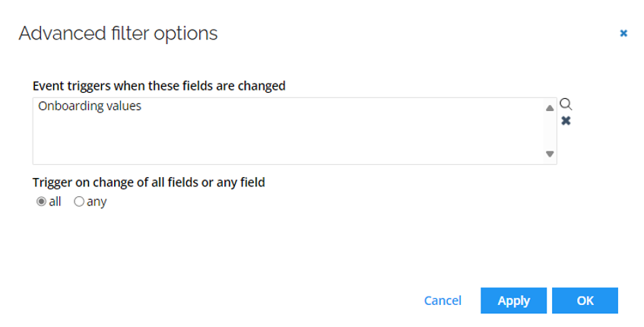Click the "Event triggers when these fields are changed" label
The image size is (644, 327).
point(159,86)
